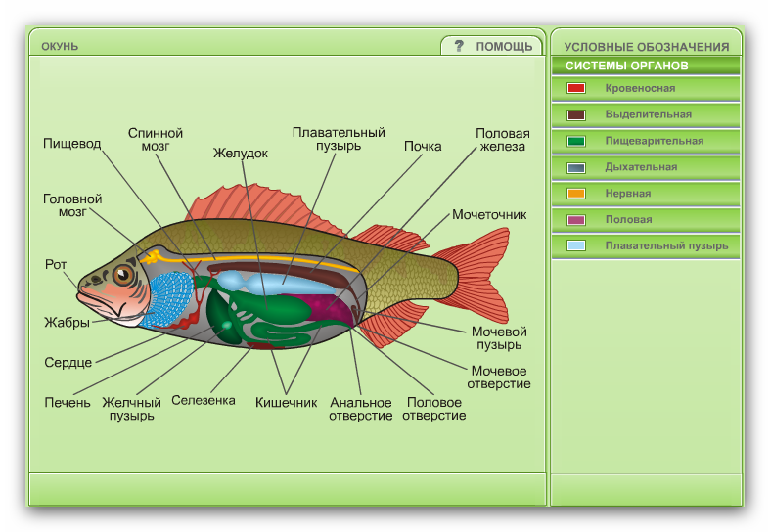Click the fish's eye in the diagram
Viewport: 770px width, 532px height.
pos(122,275)
